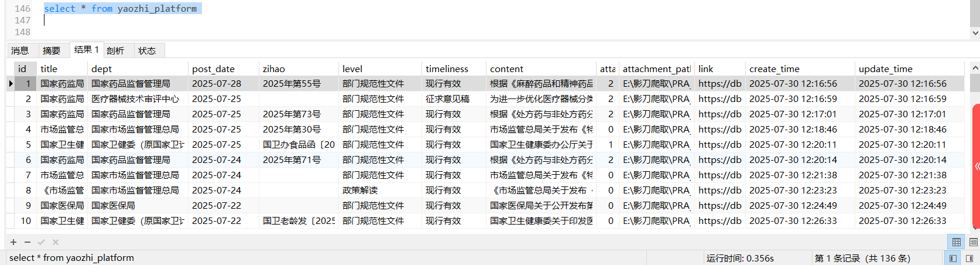This screenshot has width=980, height=265.
Task: Click the create_time column header
Action: point(774,69)
